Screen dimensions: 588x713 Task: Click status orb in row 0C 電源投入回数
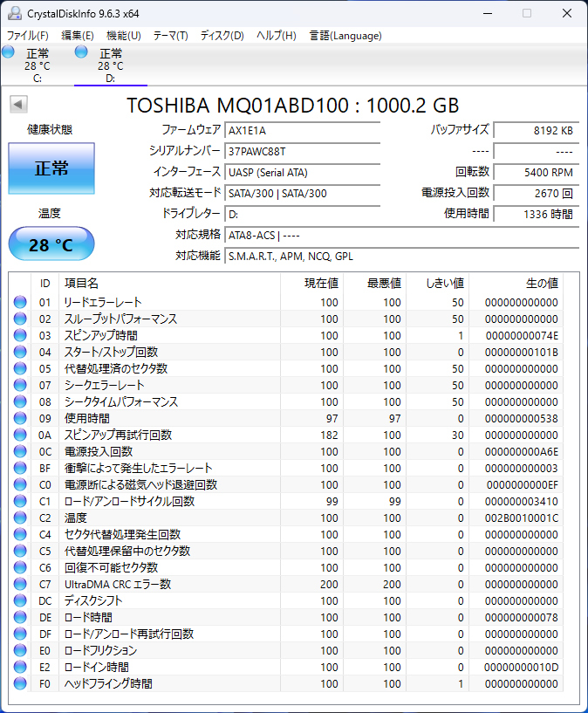coord(20,451)
